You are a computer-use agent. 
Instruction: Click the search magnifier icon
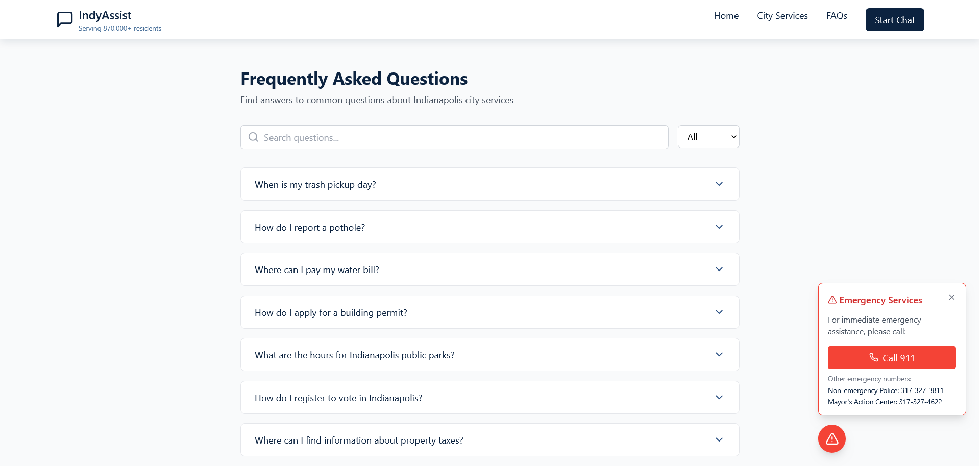click(253, 137)
